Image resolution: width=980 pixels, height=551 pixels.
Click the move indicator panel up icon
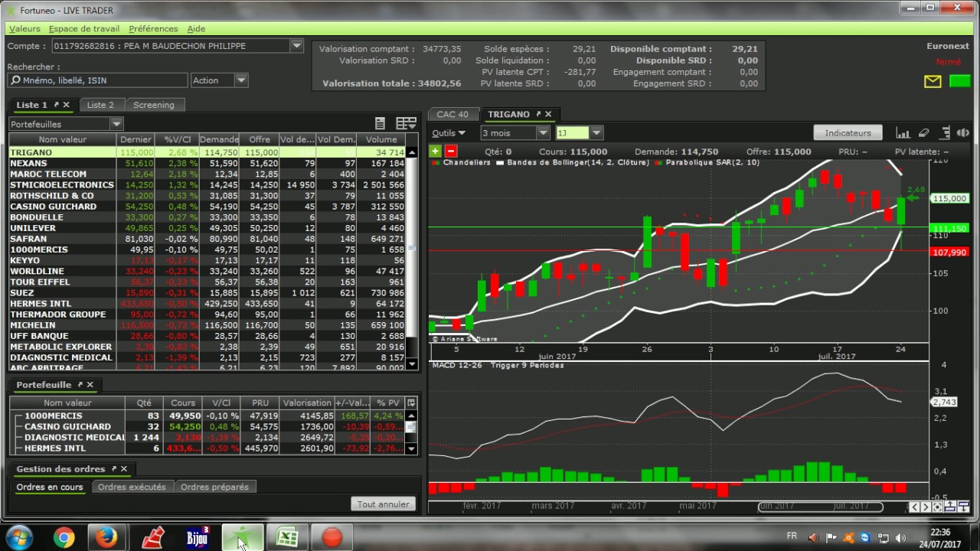click(950, 507)
